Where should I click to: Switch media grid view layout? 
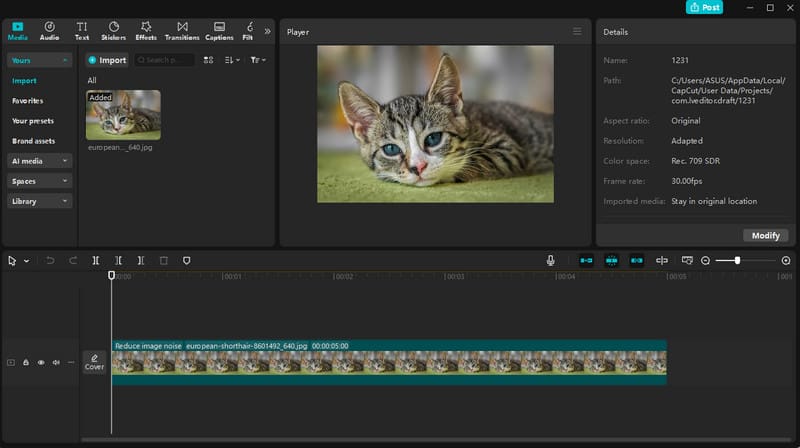coord(208,60)
